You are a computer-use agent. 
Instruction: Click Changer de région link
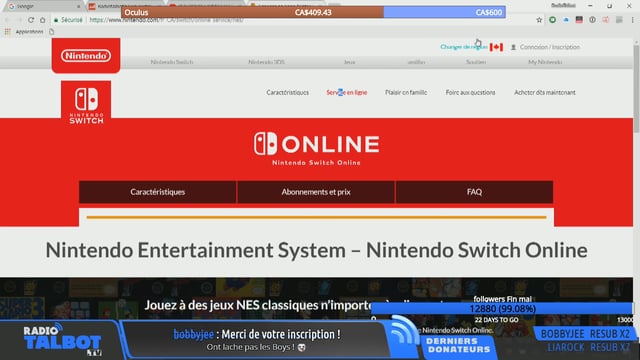pos(464,47)
